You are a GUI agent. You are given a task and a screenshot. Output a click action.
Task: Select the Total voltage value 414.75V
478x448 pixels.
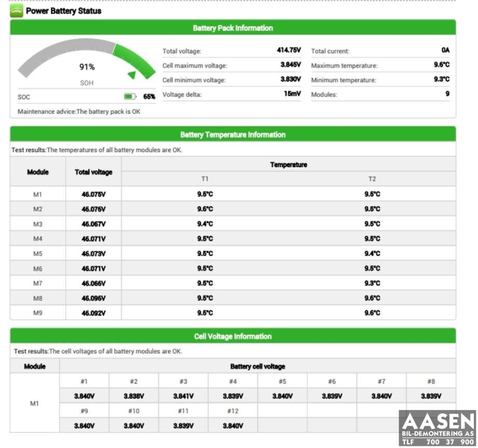[x=289, y=50]
